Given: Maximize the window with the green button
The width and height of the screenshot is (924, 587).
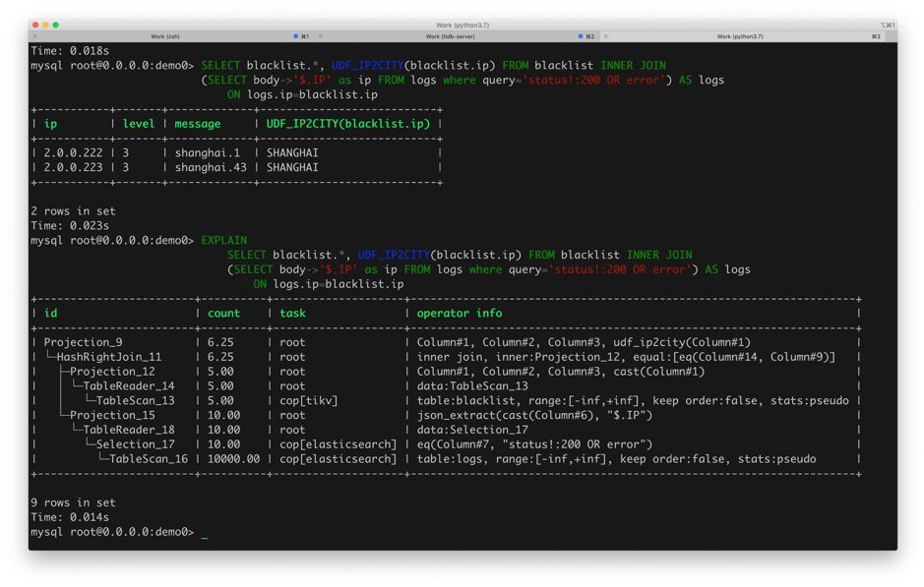Looking at the screenshot, I should pyautogui.click(x=56, y=25).
